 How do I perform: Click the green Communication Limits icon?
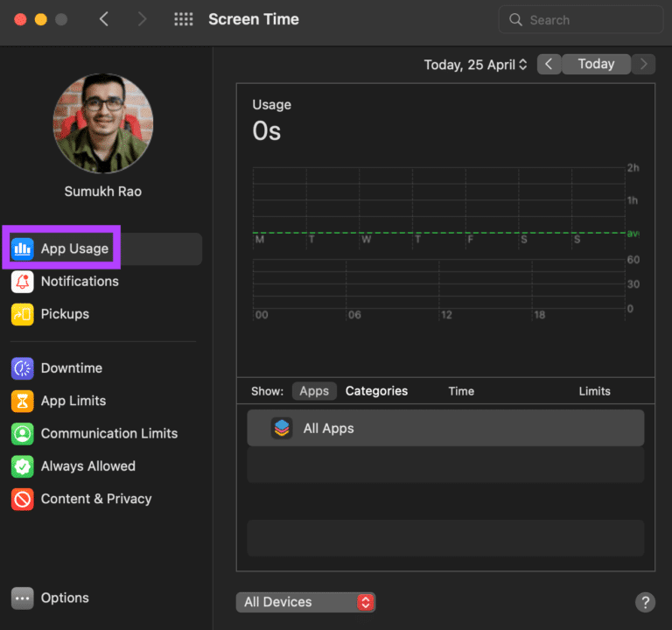tap(22, 433)
